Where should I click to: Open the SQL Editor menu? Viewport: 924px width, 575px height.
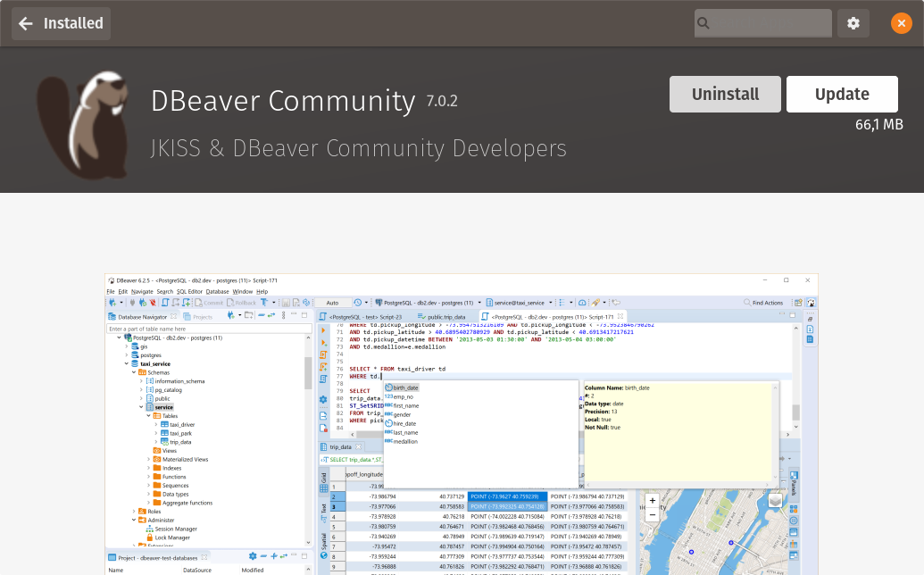pos(188,290)
